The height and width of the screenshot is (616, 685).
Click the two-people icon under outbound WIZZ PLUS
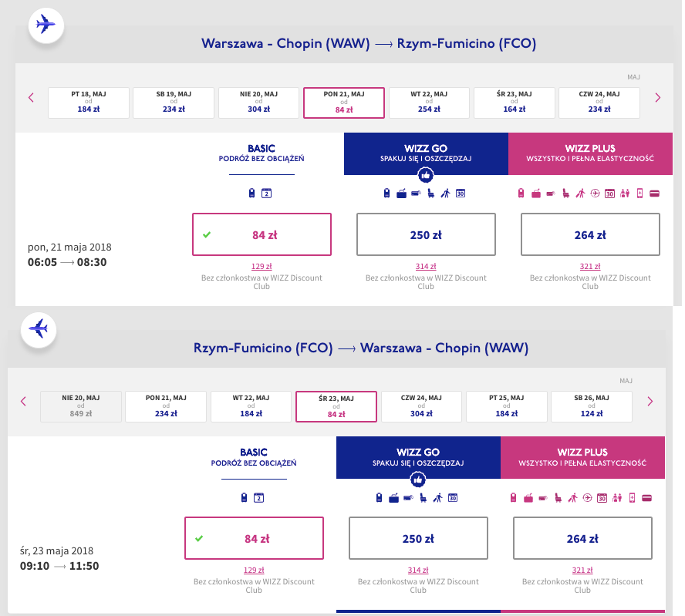click(x=625, y=193)
